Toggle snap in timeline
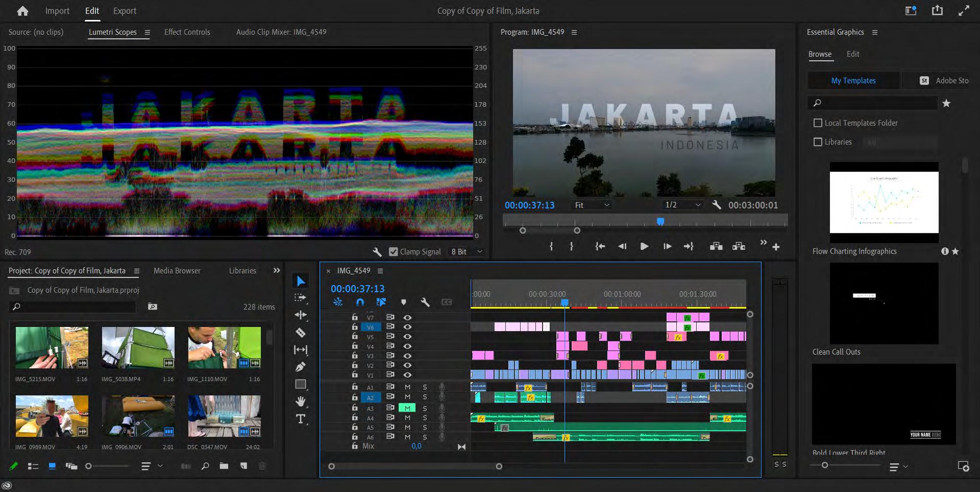980x492 pixels. pos(360,302)
